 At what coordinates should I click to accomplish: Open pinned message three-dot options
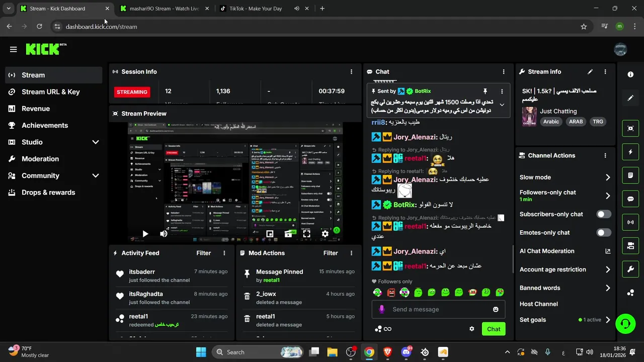click(x=502, y=92)
